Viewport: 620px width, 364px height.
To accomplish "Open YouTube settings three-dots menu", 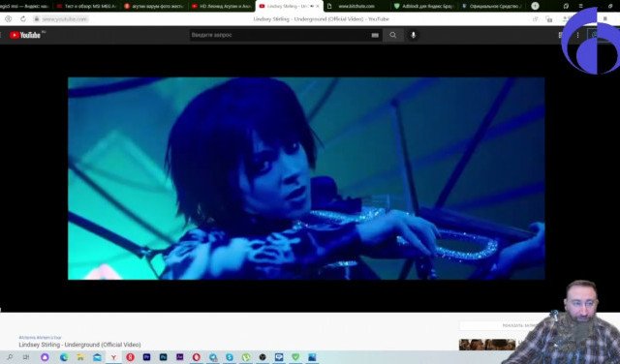I will click(577, 35).
